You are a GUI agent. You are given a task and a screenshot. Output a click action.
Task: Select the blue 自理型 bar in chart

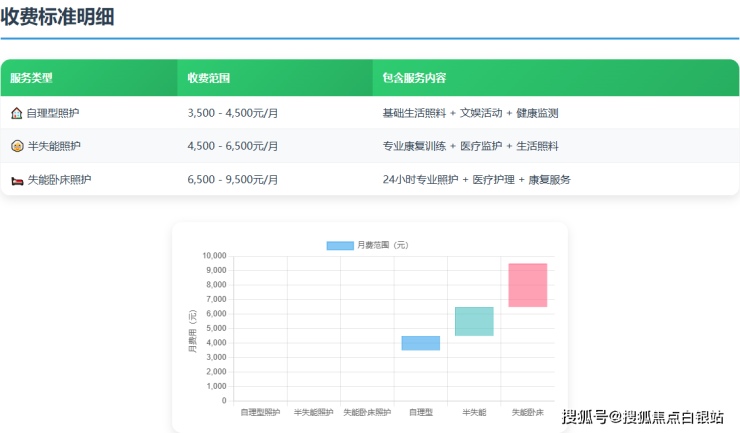(x=421, y=343)
